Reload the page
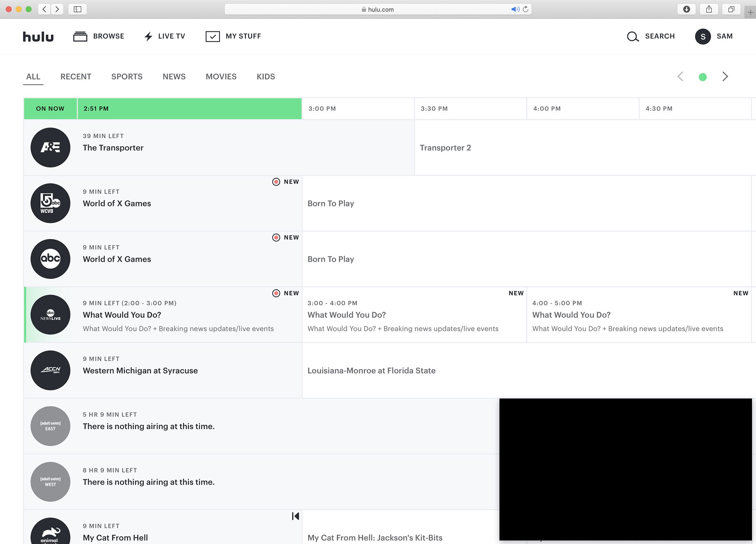 (526, 9)
